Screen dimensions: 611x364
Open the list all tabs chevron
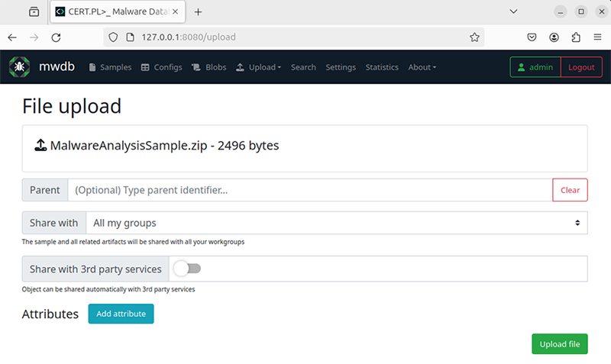coord(513,11)
